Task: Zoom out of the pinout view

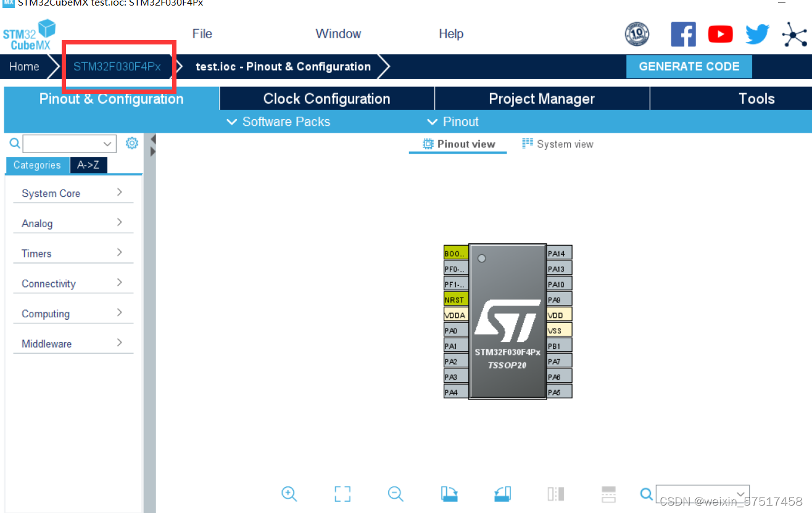Action: coord(396,493)
